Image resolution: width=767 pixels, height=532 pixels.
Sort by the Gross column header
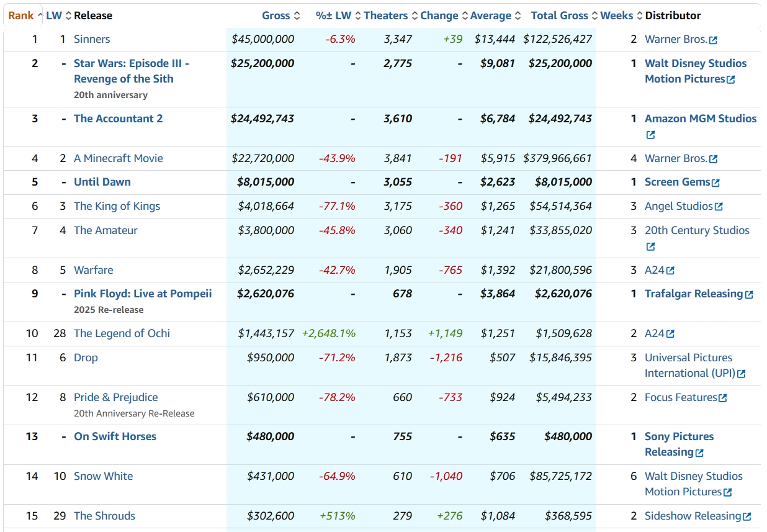point(281,16)
